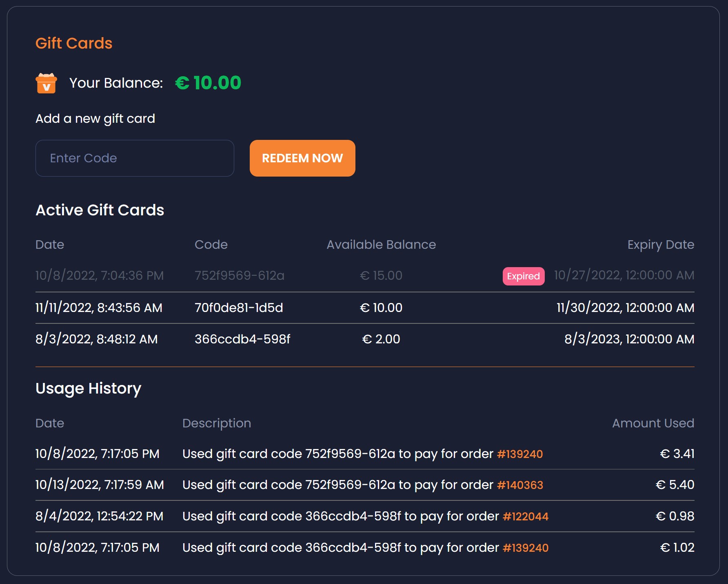
Task: Focus the Enter Code input field
Action: pos(135,158)
